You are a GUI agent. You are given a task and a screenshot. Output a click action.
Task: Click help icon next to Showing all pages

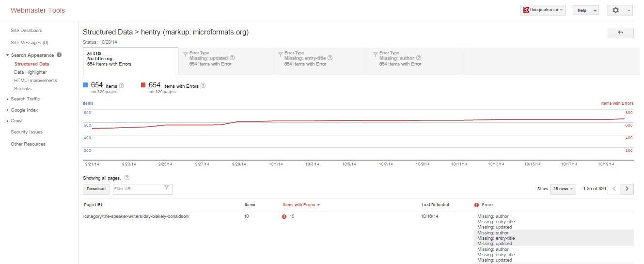point(127,178)
